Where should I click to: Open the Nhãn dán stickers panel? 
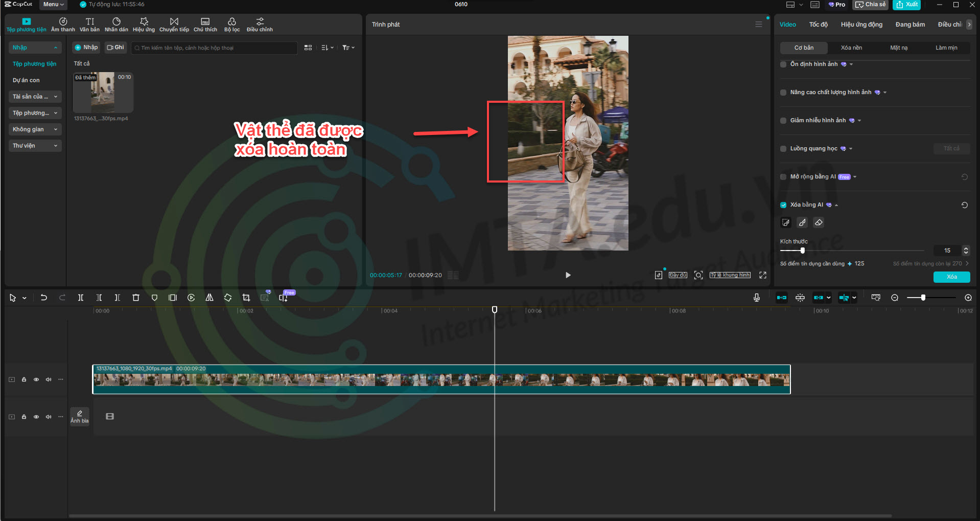pos(116,25)
